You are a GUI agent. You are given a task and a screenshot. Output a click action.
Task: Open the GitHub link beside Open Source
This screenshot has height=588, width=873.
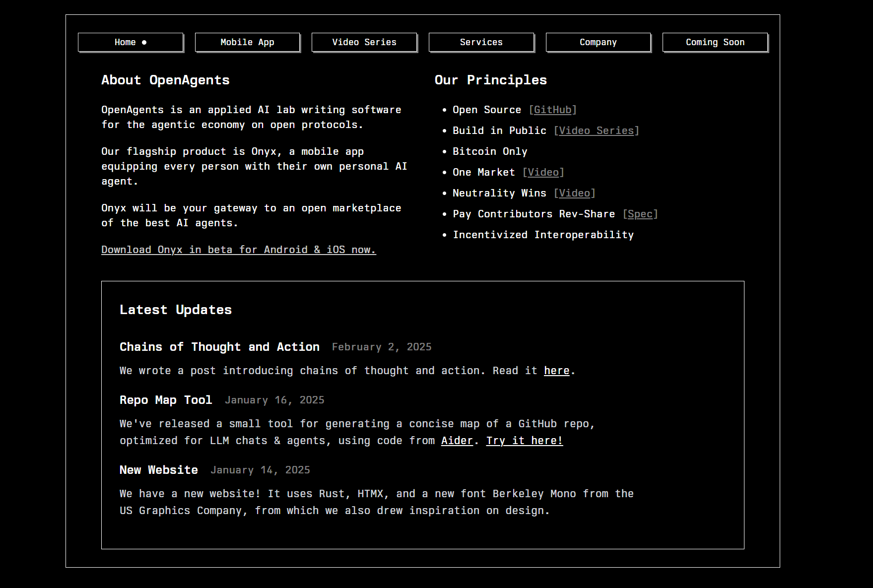(552, 110)
